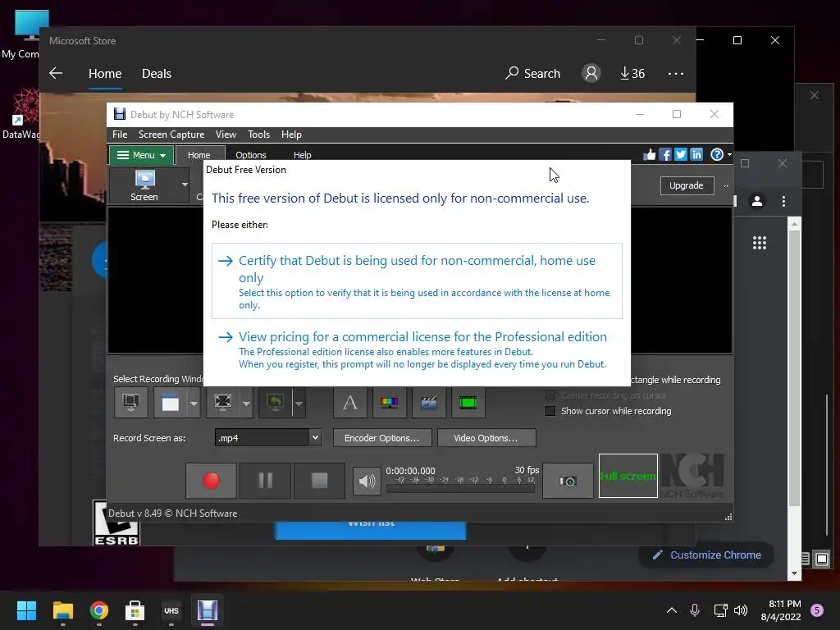Open the green Menu dropdown in Debut

pyautogui.click(x=141, y=155)
